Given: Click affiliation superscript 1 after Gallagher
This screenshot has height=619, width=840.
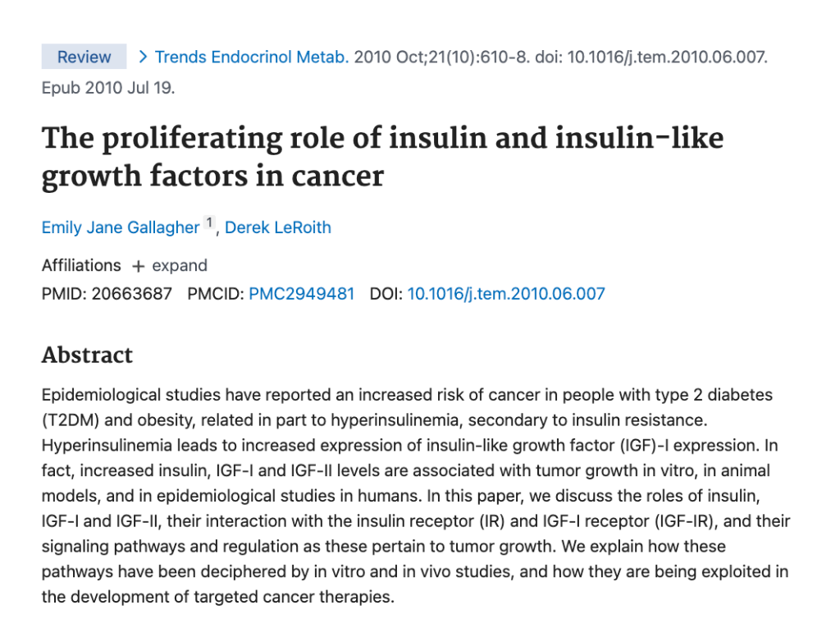Looking at the screenshot, I should pyautogui.click(x=209, y=222).
